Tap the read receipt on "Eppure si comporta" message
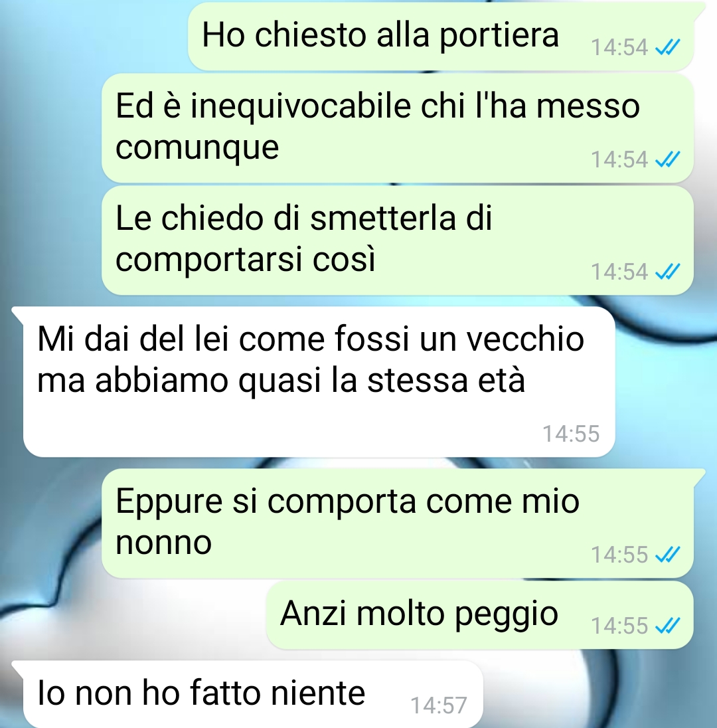717x728 pixels. point(667,555)
